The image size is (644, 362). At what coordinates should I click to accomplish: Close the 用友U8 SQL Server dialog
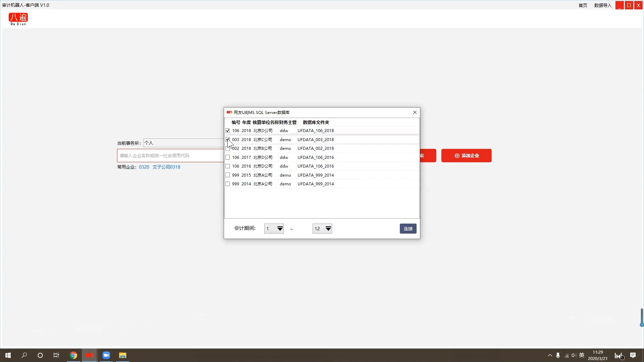pyautogui.click(x=415, y=112)
